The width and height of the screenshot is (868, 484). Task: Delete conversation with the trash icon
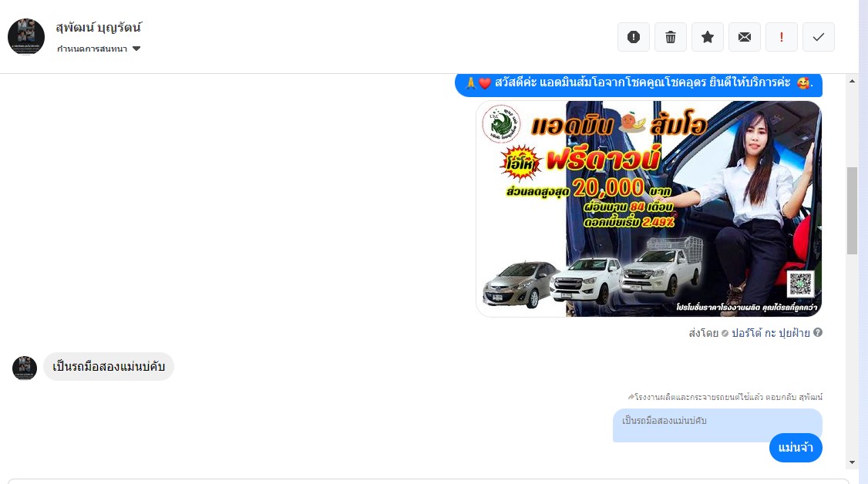point(671,37)
